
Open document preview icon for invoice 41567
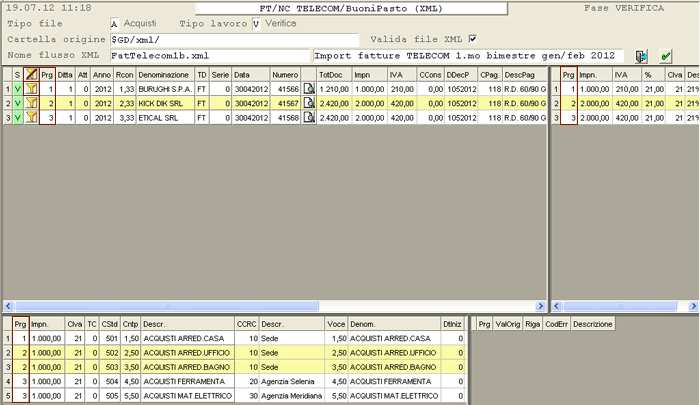(x=309, y=103)
